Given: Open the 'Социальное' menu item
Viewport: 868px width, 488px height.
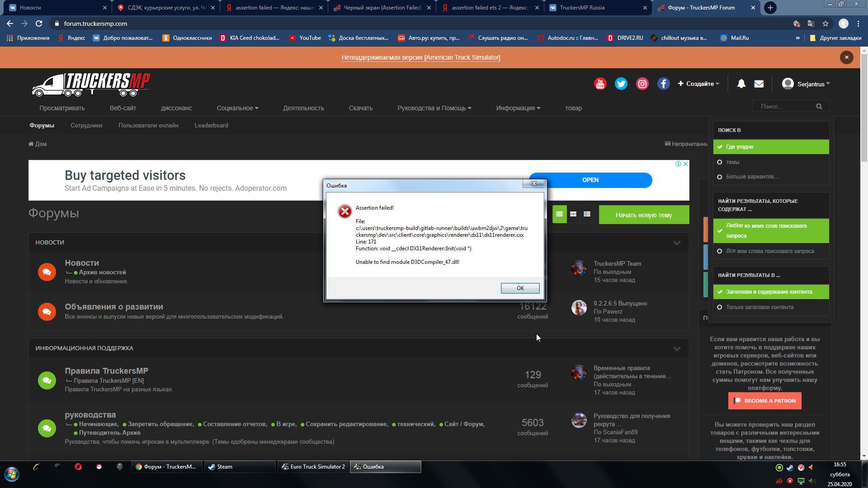Looking at the screenshot, I should 237,108.
